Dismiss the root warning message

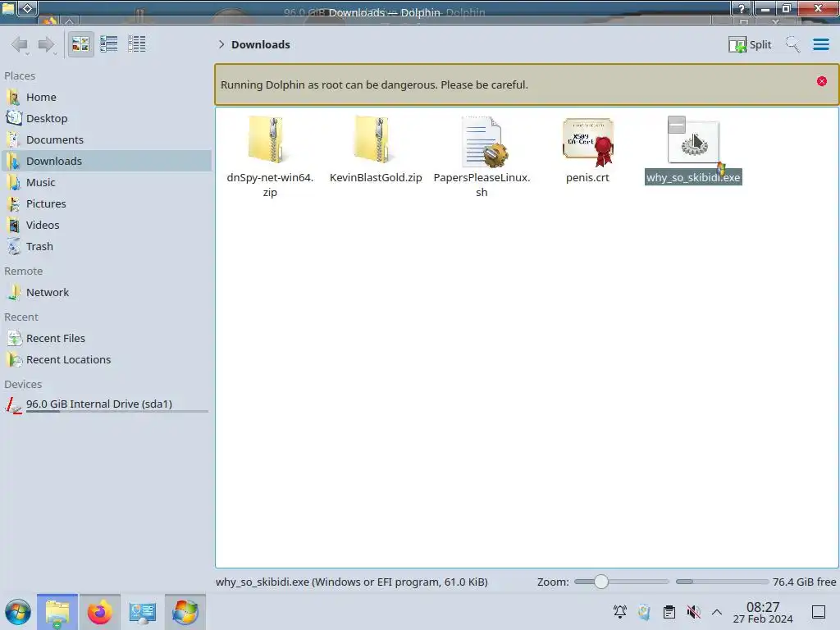click(x=822, y=81)
